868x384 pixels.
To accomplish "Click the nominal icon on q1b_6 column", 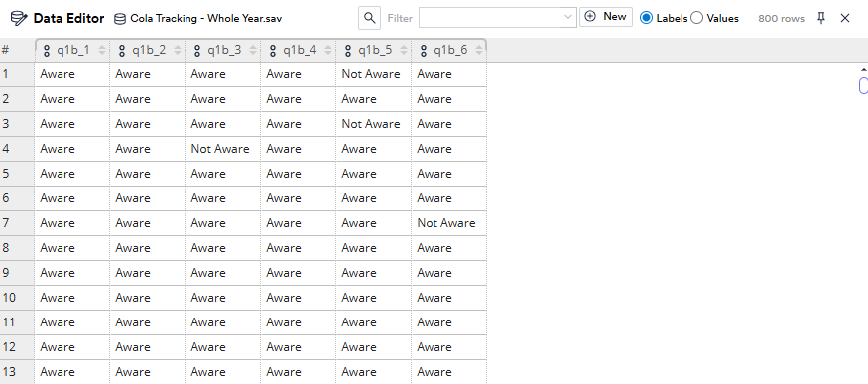I will tap(423, 51).
